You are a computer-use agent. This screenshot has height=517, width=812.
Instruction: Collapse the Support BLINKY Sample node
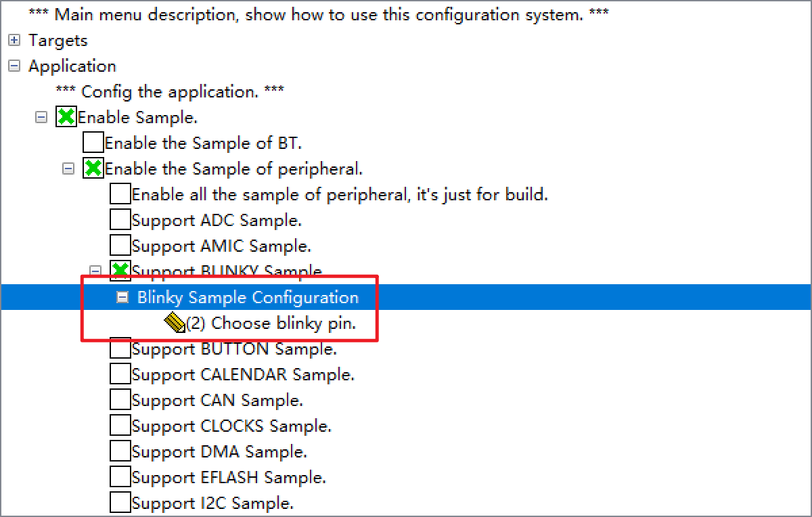pyautogui.click(x=95, y=271)
